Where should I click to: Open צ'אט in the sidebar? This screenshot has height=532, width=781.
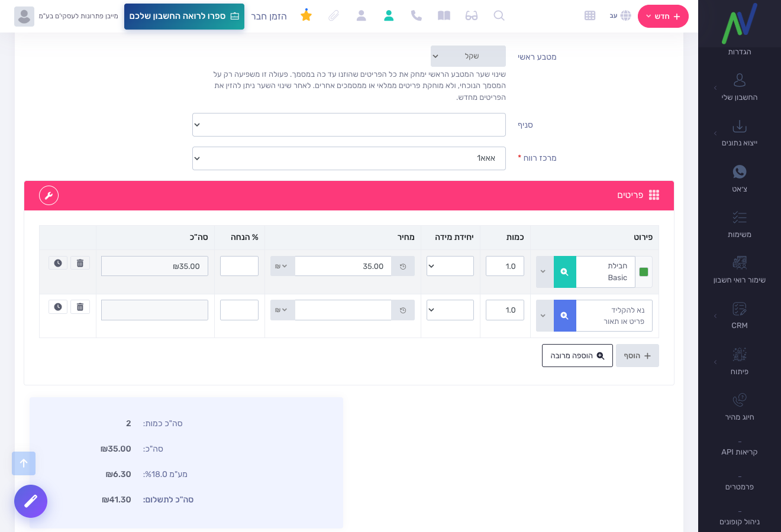[x=740, y=178]
